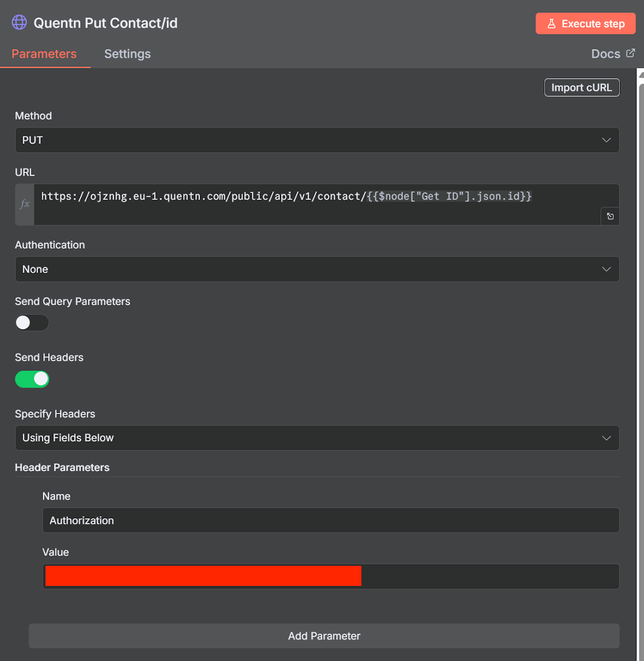The width and height of the screenshot is (644, 661).
Task: Click Add Parameter button
Action: coord(324,636)
